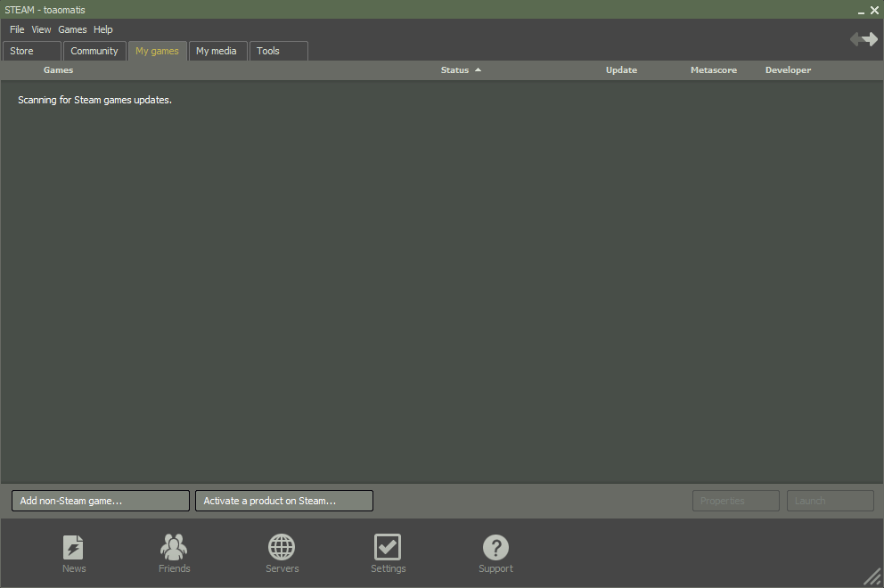The height and width of the screenshot is (588, 884).
Task: Click the Launch button
Action: coord(831,501)
